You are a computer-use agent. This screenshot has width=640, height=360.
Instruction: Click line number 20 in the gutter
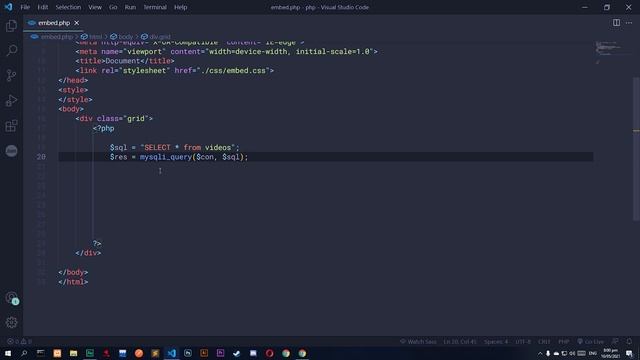pos(41,157)
